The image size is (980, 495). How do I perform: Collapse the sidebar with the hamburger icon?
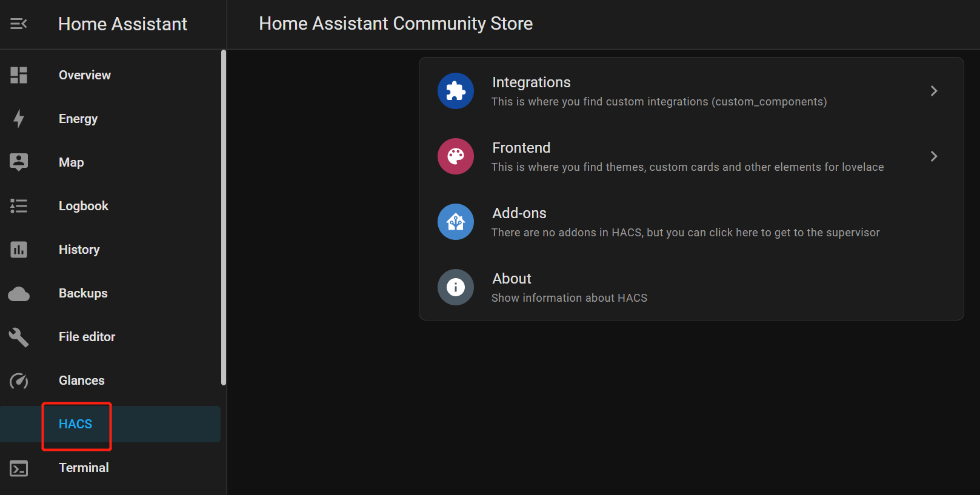pyautogui.click(x=18, y=24)
